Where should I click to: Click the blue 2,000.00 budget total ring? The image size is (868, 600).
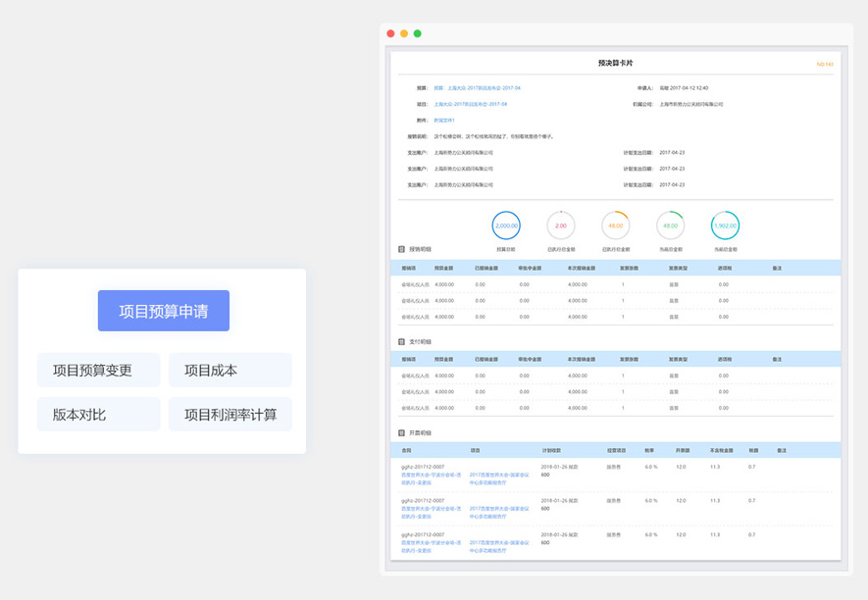(x=506, y=225)
